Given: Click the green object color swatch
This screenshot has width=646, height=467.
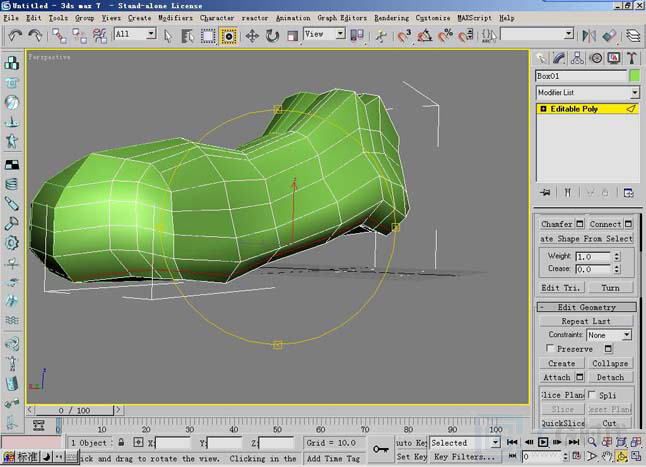Looking at the screenshot, I should tap(635, 76).
